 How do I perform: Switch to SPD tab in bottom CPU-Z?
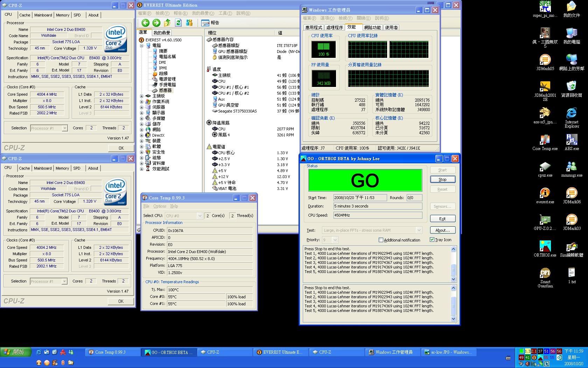point(77,168)
